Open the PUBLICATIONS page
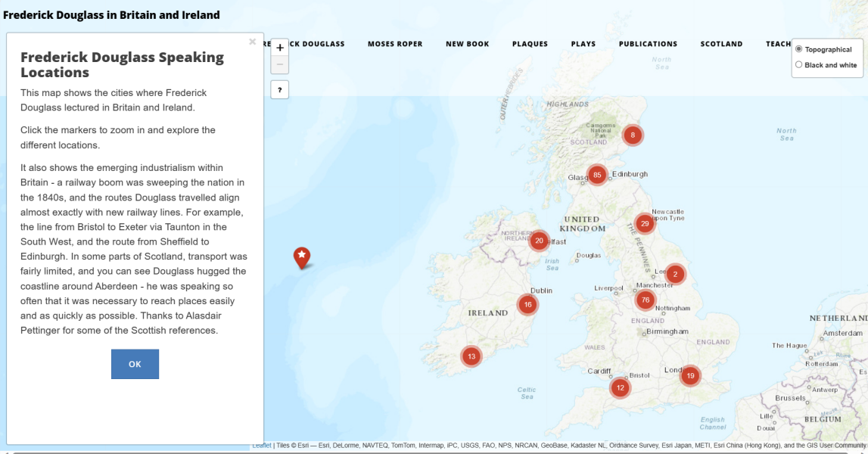868x454 pixels. 648,44
